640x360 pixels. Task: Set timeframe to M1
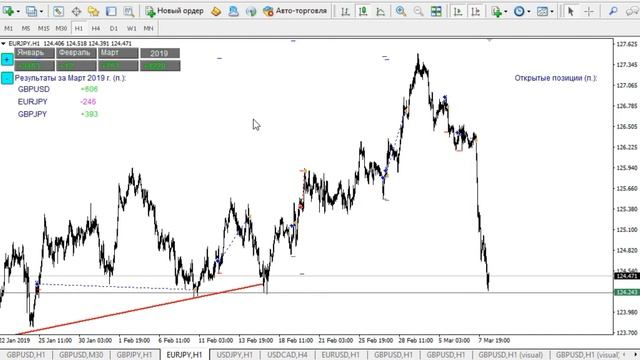pyautogui.click(x=9, y=29)
